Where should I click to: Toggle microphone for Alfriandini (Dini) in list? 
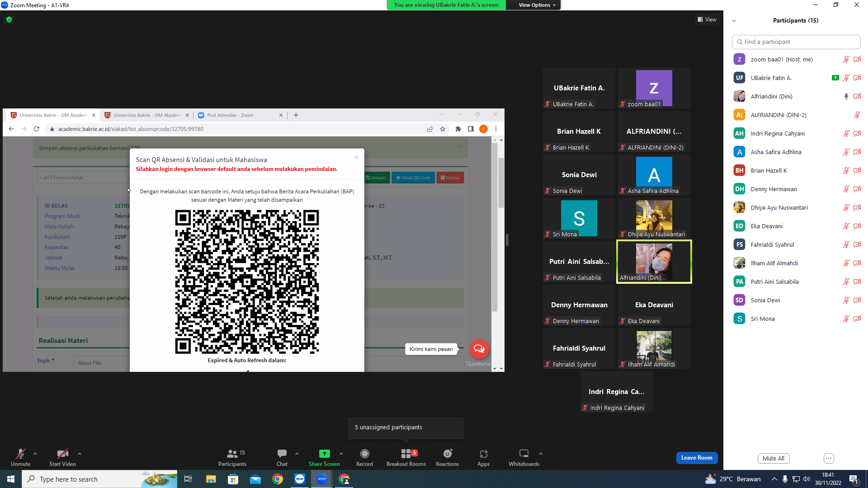pos(846,96)
